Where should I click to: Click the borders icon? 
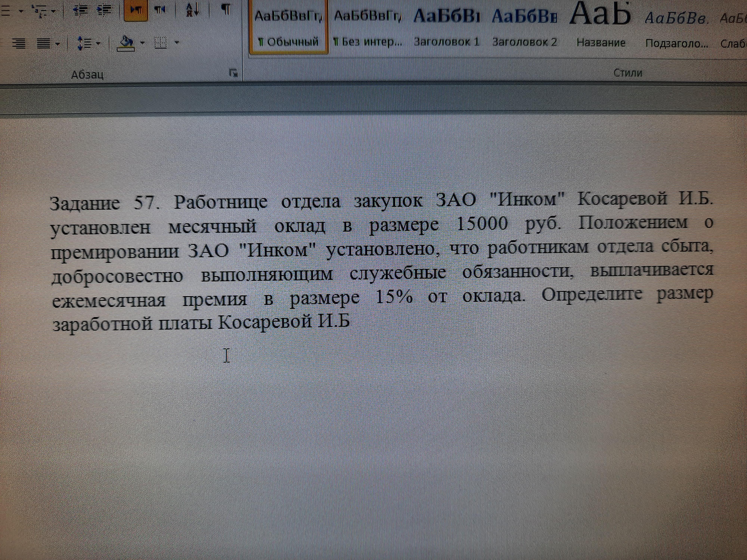coord(161,43)
